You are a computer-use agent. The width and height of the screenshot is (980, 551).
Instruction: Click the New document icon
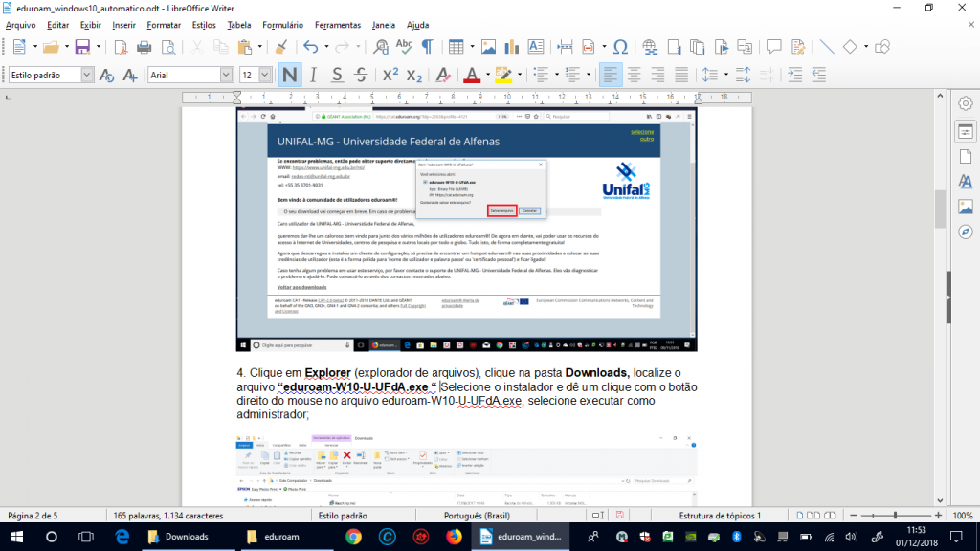19,47
